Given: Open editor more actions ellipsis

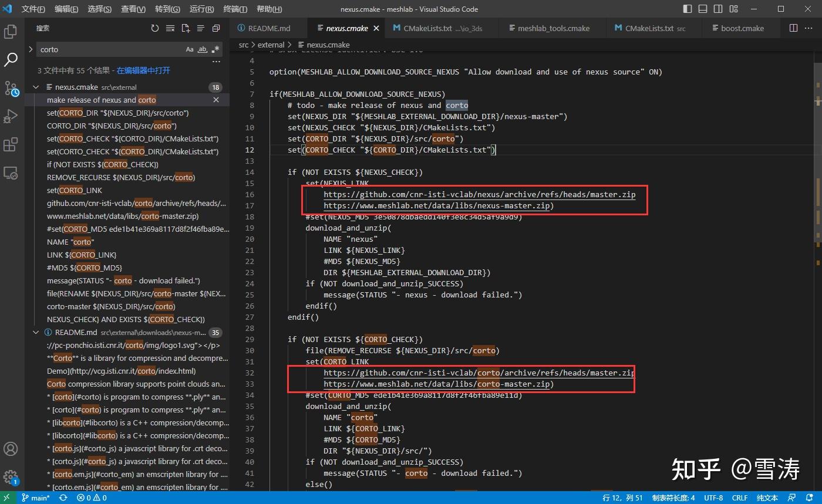Looking at the screenshot, I should coord(809,28).
